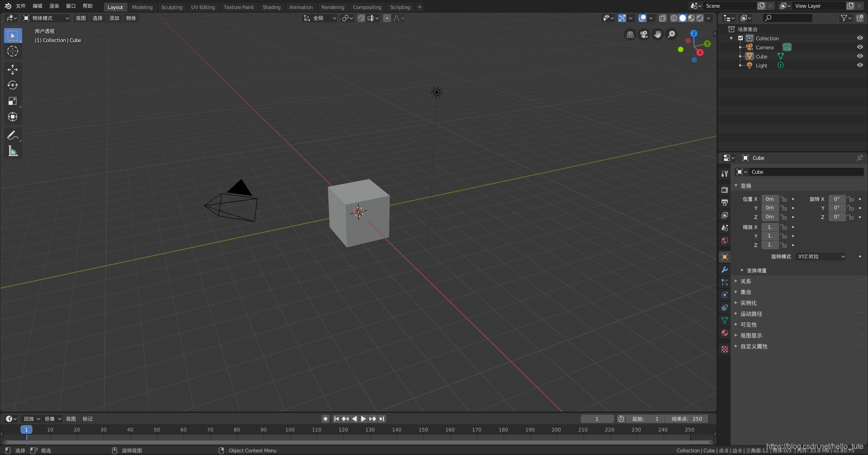Open the Object Constraints properties tab
Viewport: 868px width, 455px height.
(x=725, y=308)
